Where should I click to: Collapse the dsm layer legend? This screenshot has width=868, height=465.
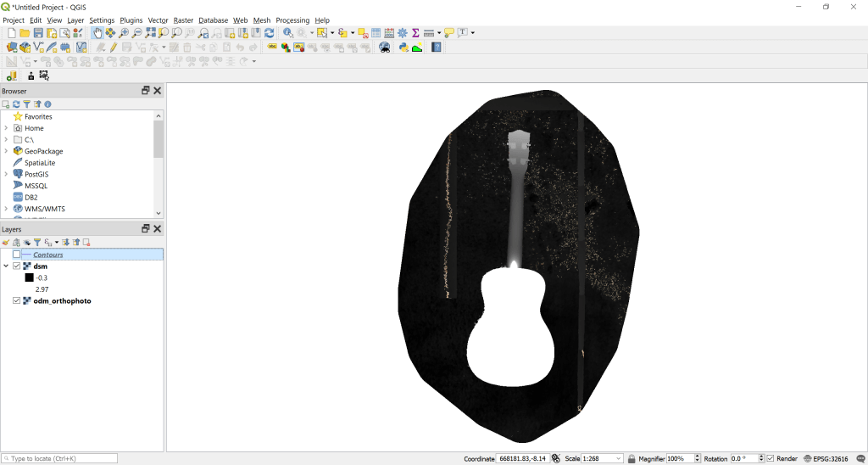pos(6,266)
